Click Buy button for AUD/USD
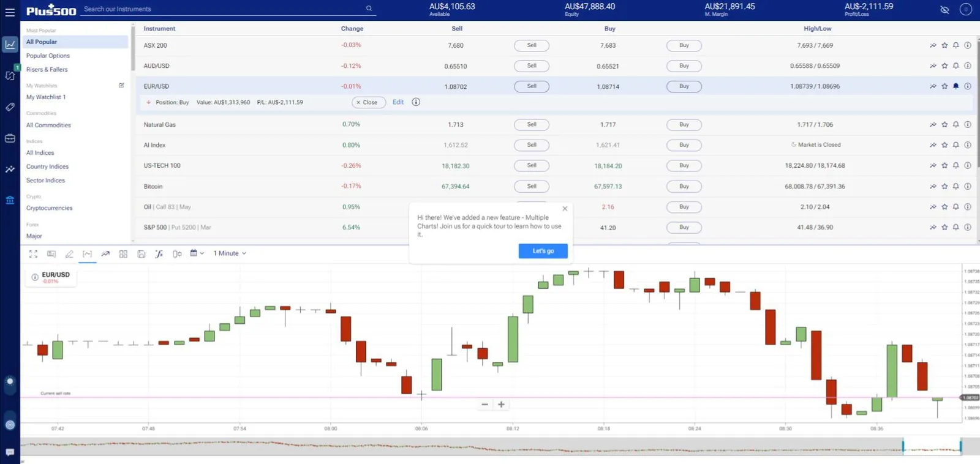Screen dimensions: 980x464 tap(684, 65)
